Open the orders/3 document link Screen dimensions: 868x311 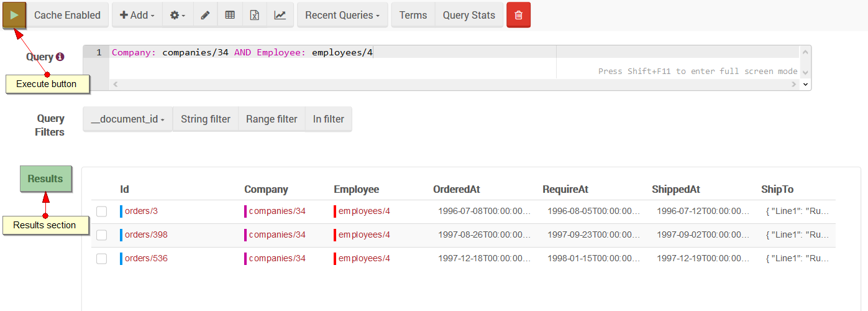[141, 211]
